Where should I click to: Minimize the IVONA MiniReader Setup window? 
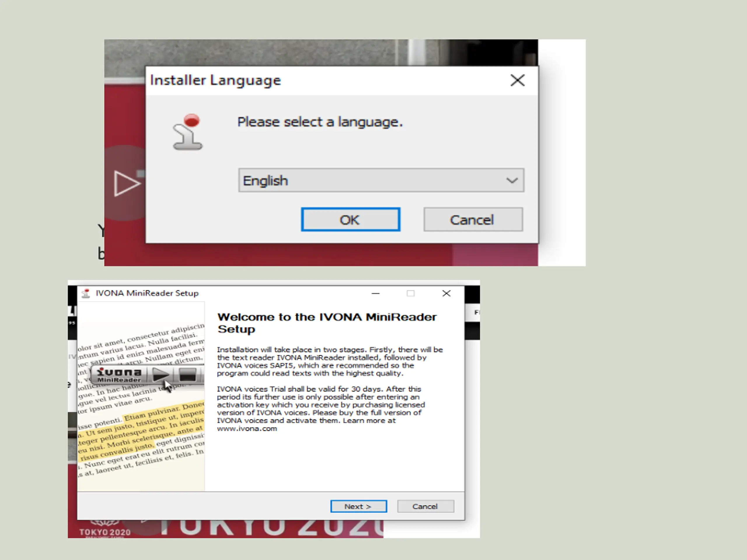376,293
